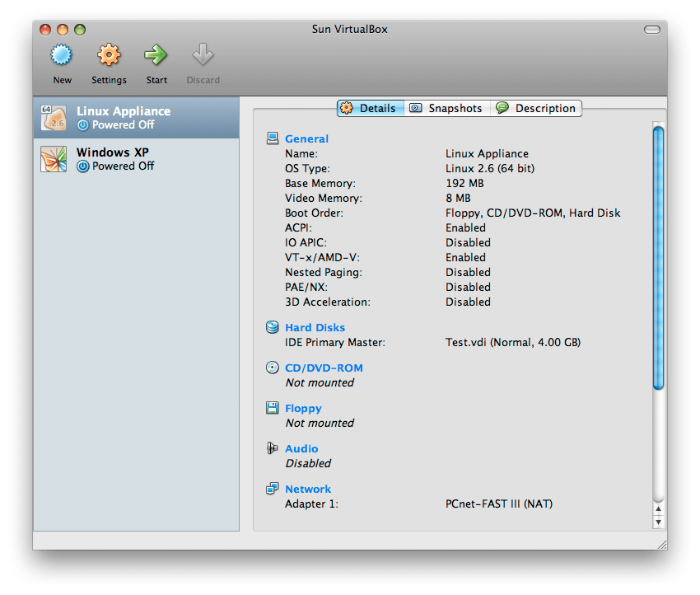Image resolution: width=700 pixels, height=595 pixels.
Task: Click the '3D Acceleration:' label
Action: tap(328, 302)
